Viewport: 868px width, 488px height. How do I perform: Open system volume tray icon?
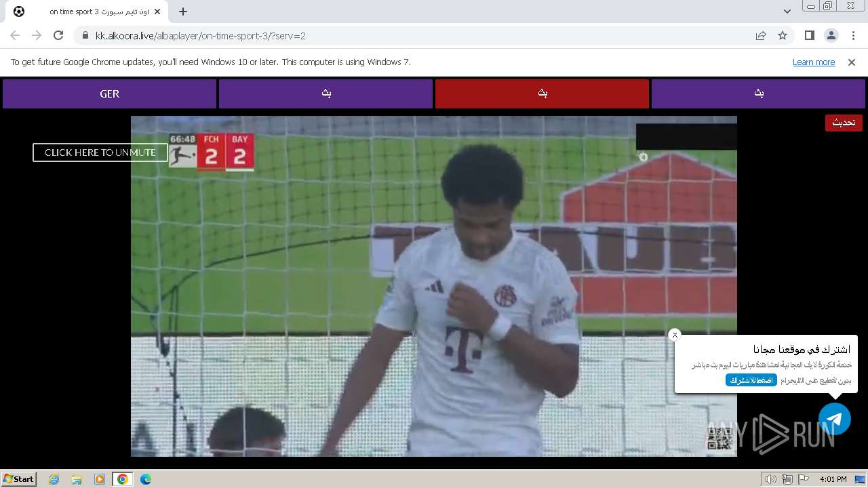click(x=771, y=479)
